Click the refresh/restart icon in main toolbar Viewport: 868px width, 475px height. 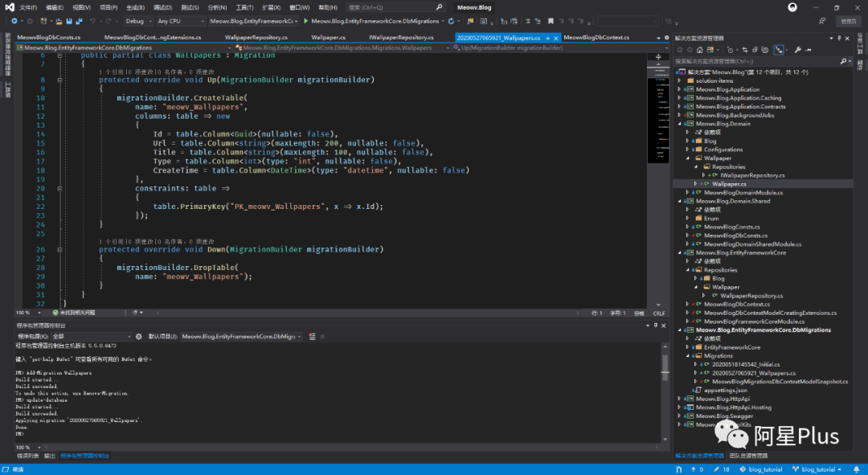coord(451,21)
